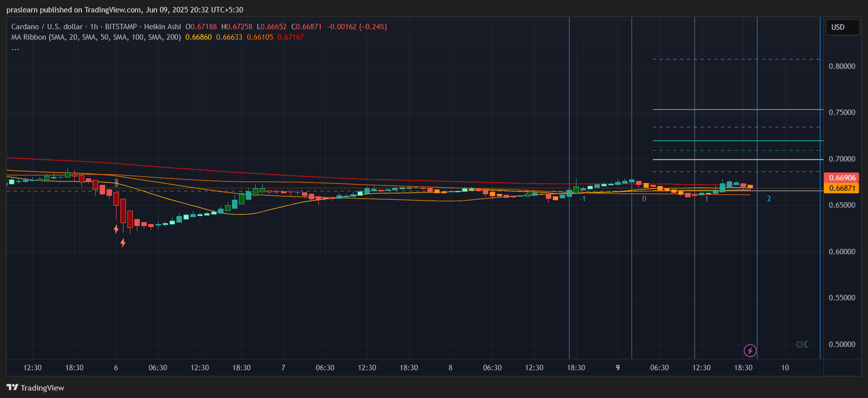
Task: Click the 0.75000 price axis label
Action: (842, 113)
